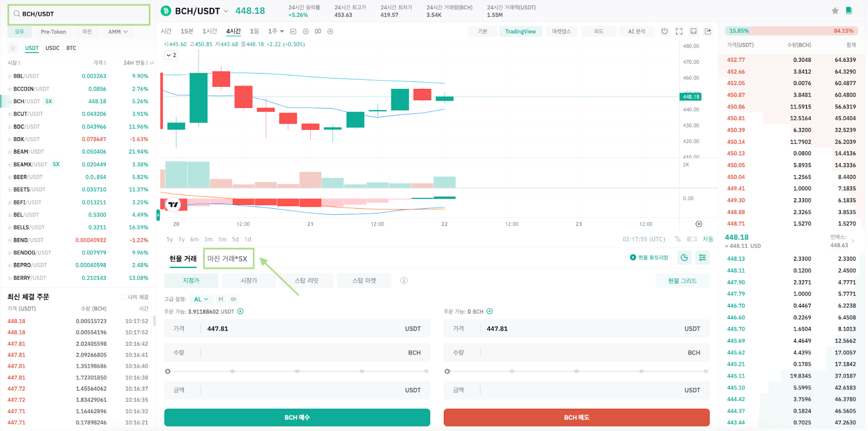Viewport: 868px width, 431px height.
Task: Switch to 마진 거래*5X tab
Action: tap(227, 259)
